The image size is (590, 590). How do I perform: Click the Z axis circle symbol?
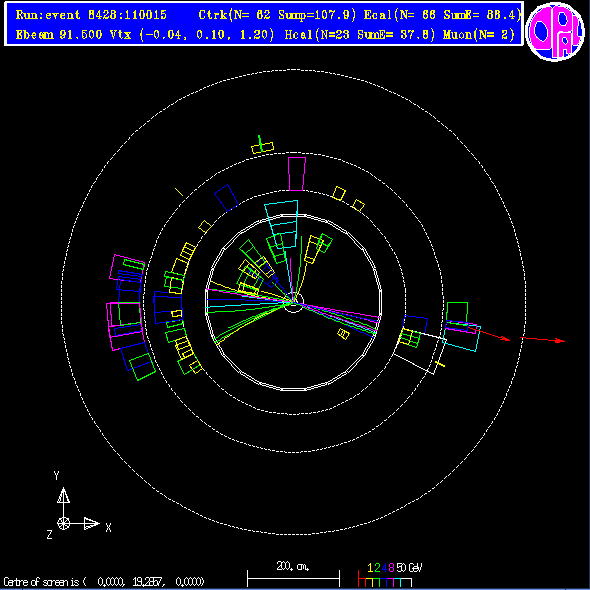coord(63,523)
